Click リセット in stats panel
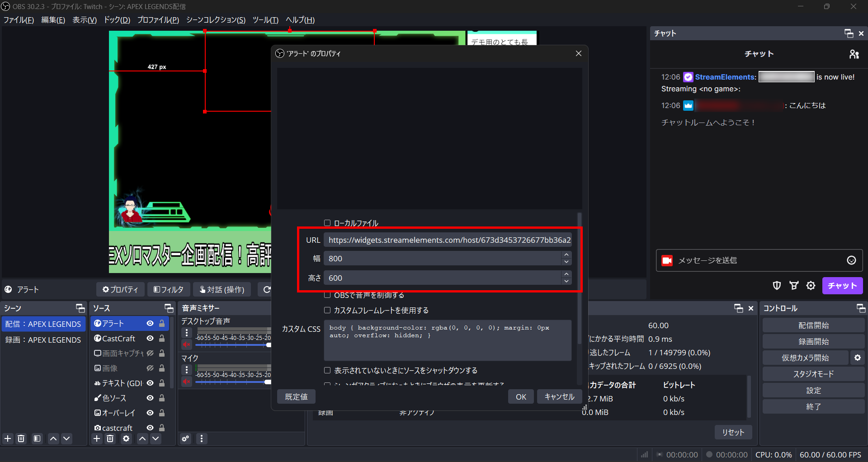 point(733,432)
